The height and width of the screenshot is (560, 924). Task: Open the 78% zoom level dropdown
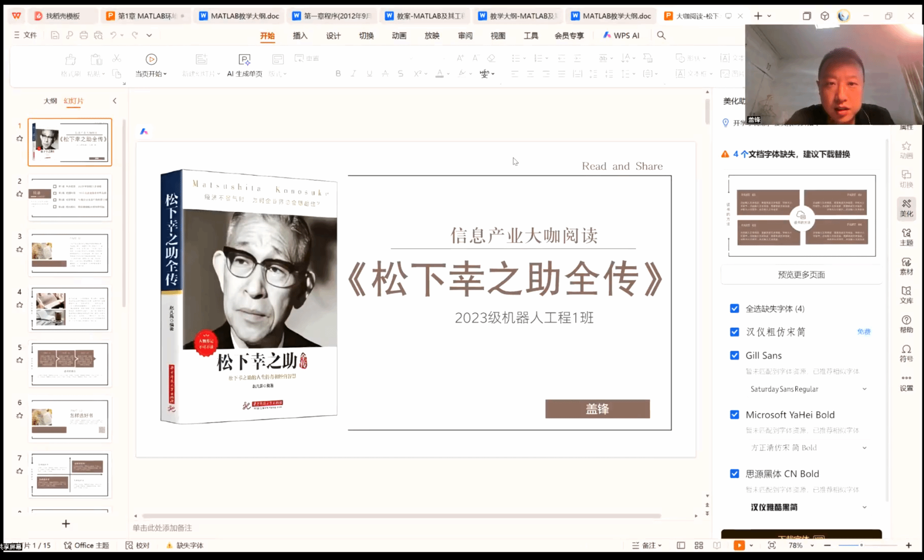tap(812, 545)
